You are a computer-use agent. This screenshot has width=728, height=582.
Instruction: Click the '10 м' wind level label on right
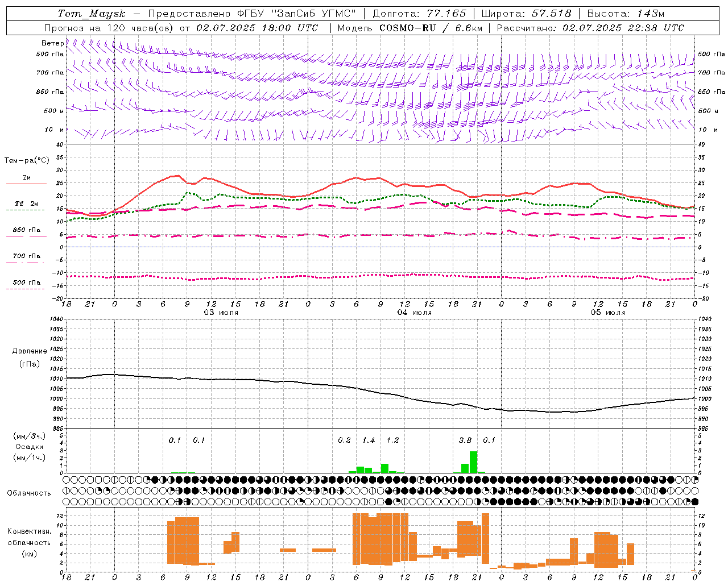point(707,130)
